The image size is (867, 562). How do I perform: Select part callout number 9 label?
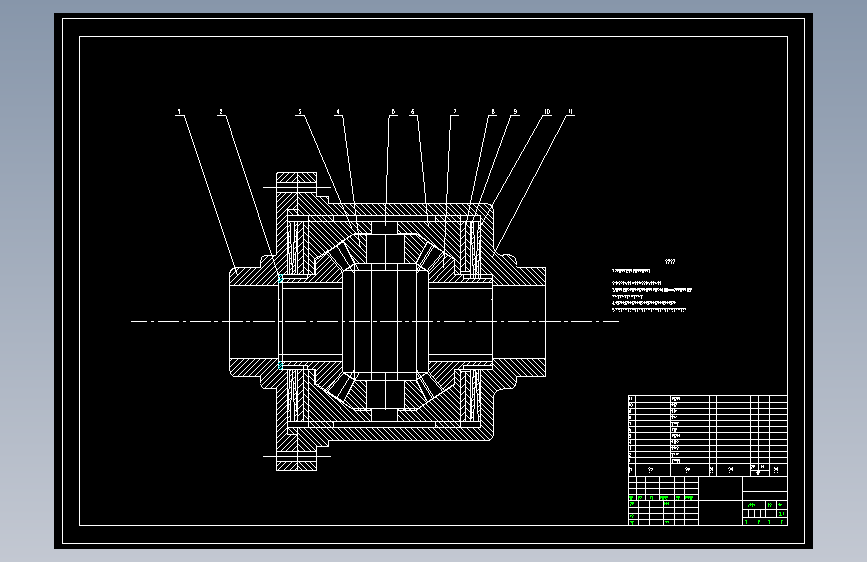(515, 112)
